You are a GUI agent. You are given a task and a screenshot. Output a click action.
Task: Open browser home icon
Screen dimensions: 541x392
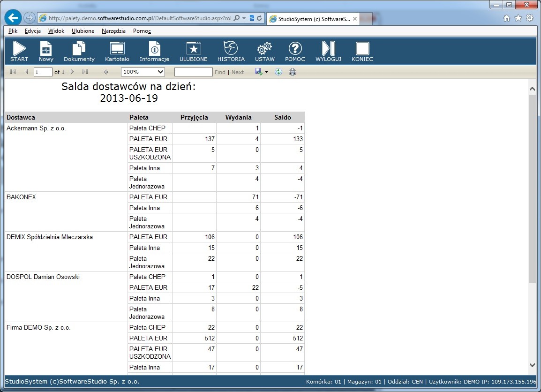(x=506, y=18)
